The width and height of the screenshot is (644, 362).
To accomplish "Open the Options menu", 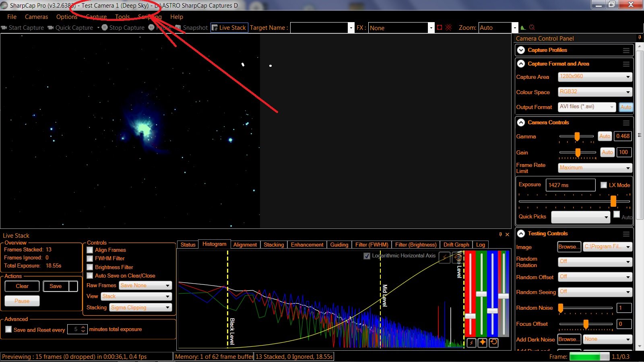I will (x=67, y=17).
